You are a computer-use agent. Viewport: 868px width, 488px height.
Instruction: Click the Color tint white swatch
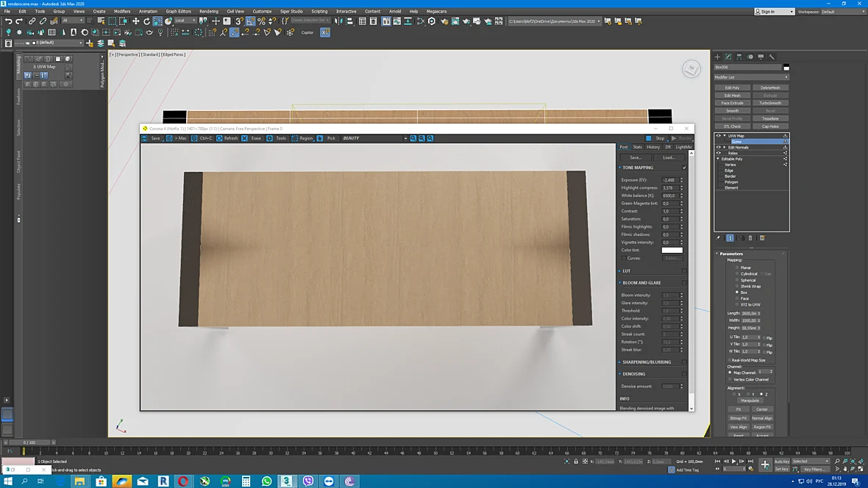672,250
